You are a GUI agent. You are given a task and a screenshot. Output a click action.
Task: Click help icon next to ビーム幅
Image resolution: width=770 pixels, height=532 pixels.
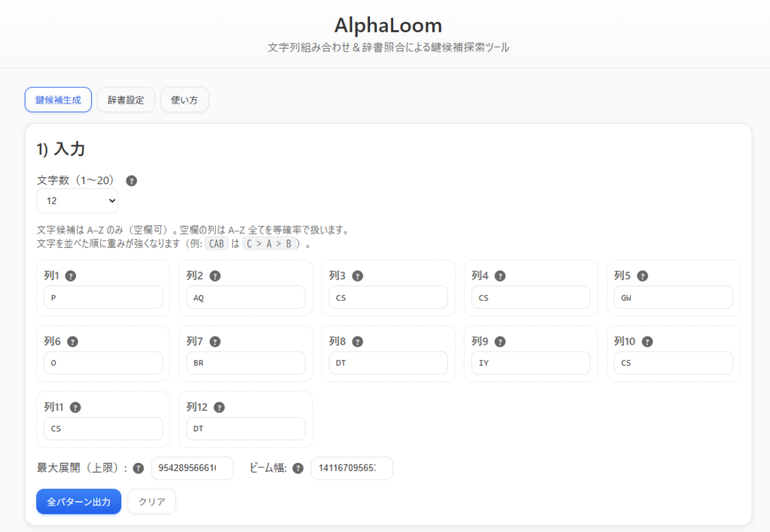[298, 468]
